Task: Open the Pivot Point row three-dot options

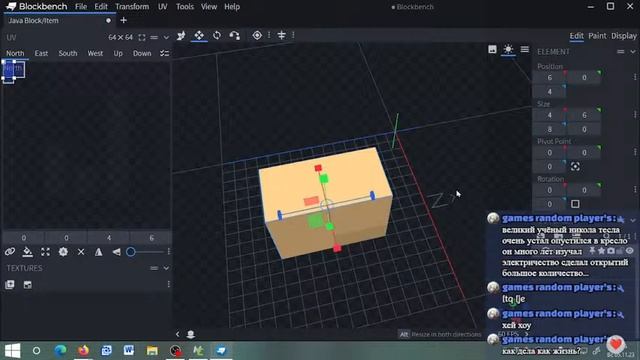Action: (635, 152)
